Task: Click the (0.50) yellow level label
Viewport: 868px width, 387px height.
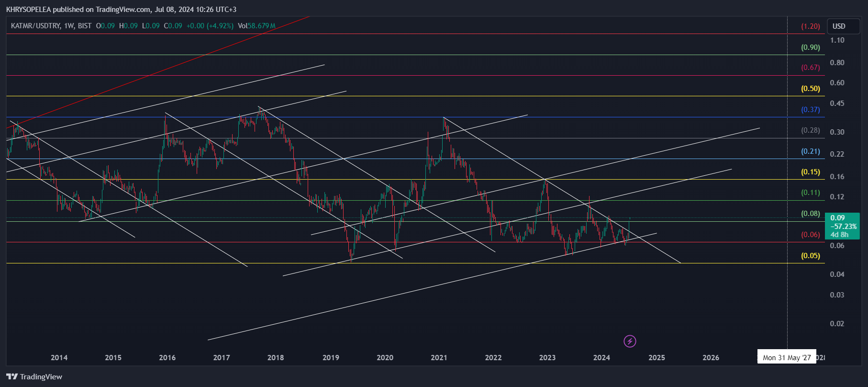Action: (811, 89)
